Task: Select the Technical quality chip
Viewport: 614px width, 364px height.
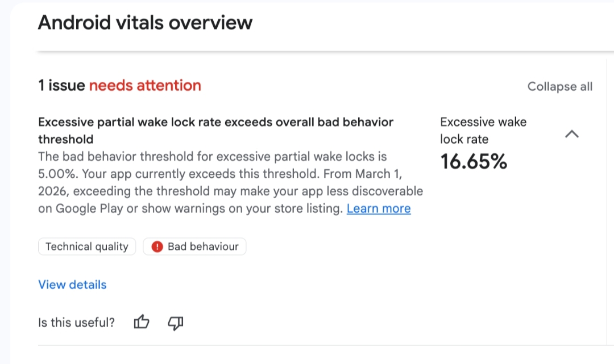Action: tap(87, 247)
